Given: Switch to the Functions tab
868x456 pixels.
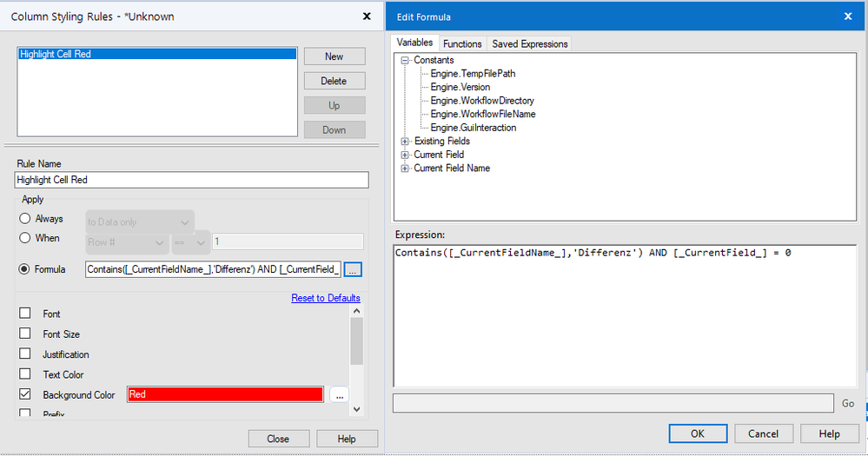Looking at the screenshot, I should (462, 43).
